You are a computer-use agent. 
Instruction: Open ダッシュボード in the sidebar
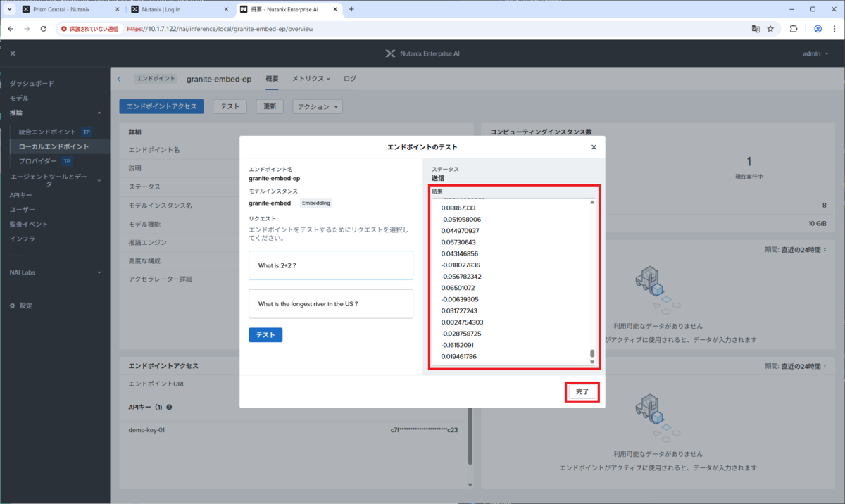coord(32,83)
